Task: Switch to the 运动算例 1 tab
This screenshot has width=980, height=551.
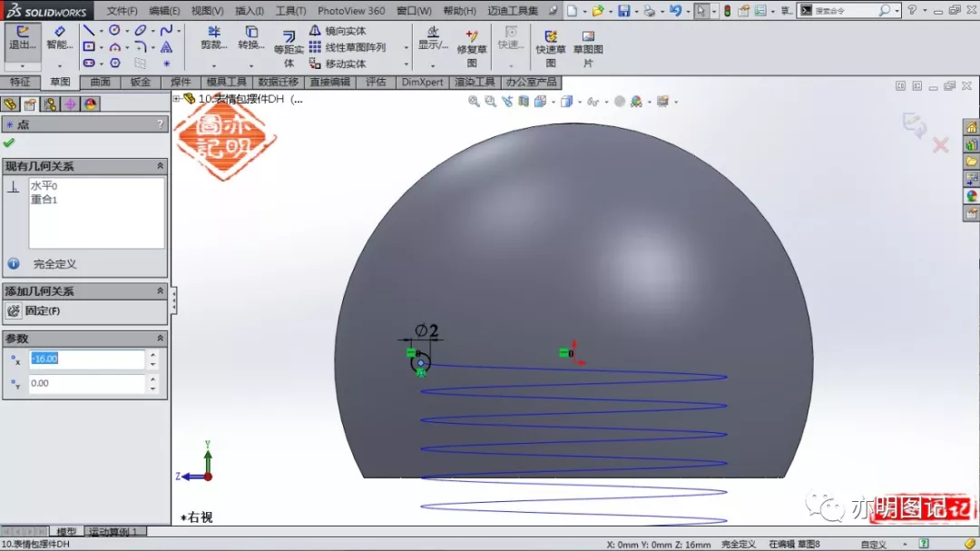Action: pyautogui.click(x=115, y=532)
